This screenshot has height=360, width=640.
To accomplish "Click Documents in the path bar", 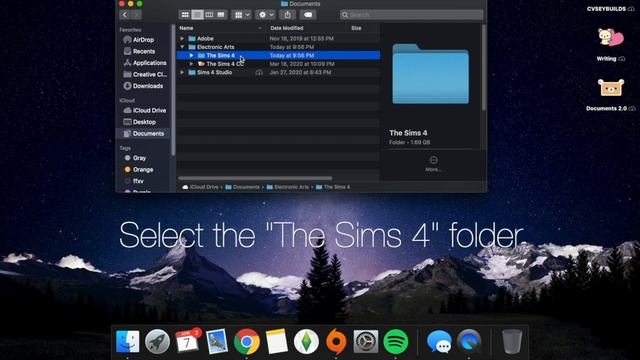I will (x=242, y=187).
